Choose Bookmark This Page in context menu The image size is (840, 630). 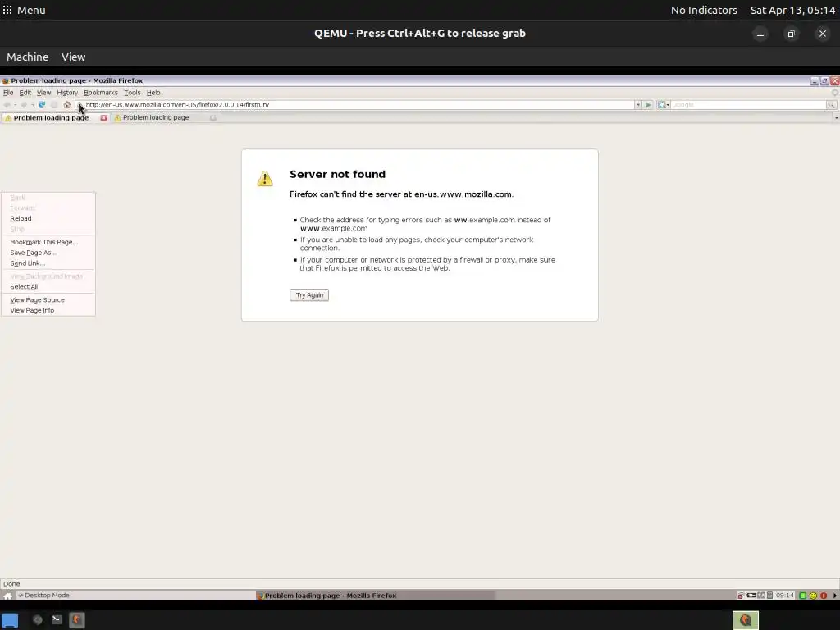coord(48,242)
